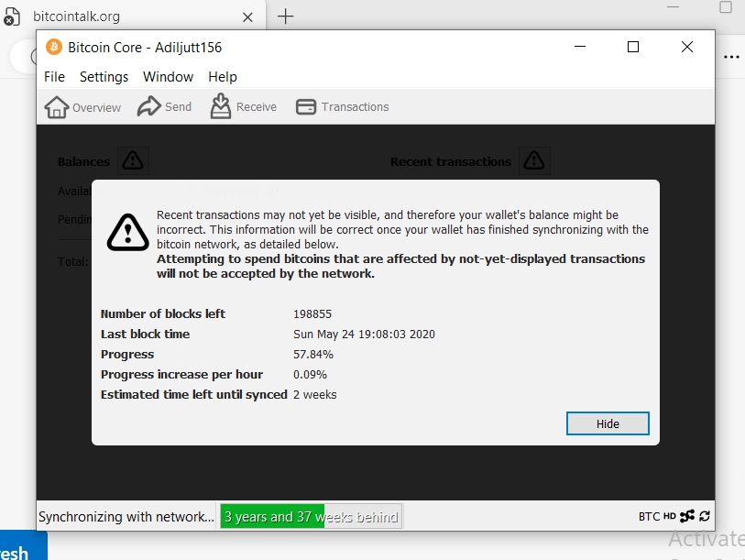
Task: Click the Bitcoin Core logo in title bar
Action: (x=54, y=47)
